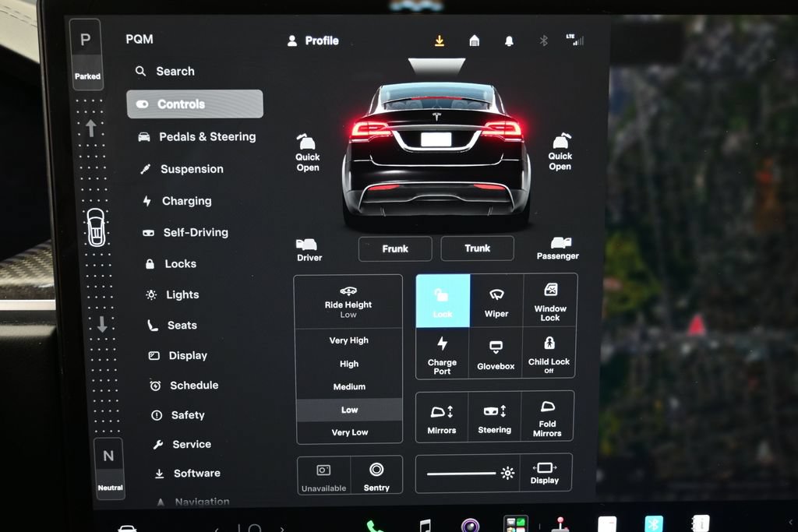Toggle the door Lock tile

(x=443, y=301)
